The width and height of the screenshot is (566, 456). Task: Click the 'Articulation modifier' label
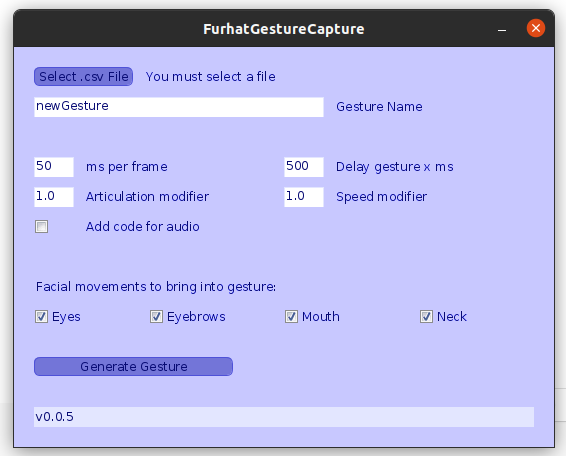point(147,197)
